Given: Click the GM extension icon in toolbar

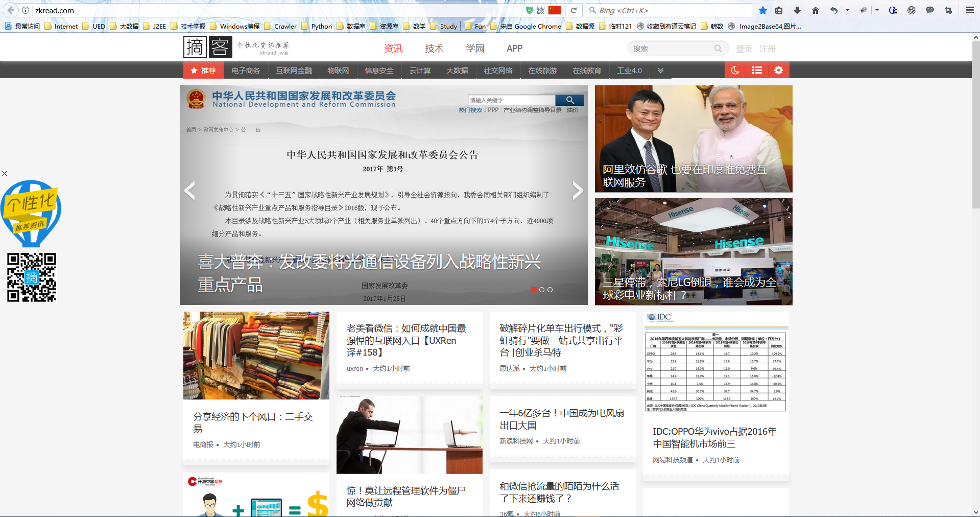Looking at the screenshot, I should [x=893, y=10].
